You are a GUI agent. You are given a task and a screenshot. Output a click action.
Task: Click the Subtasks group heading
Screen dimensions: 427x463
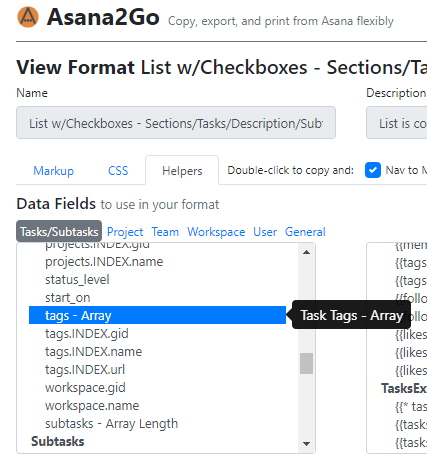coord(58,441)
